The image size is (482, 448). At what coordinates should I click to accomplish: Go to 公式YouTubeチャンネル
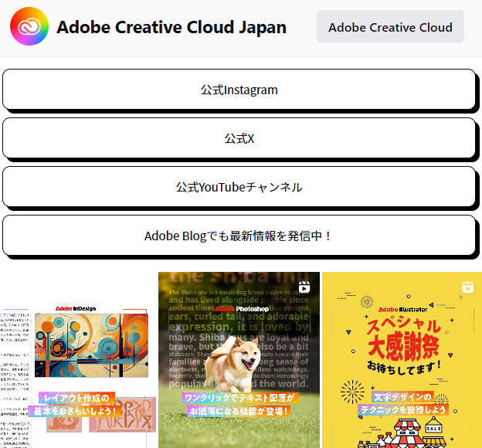click(x=239, y=188)
